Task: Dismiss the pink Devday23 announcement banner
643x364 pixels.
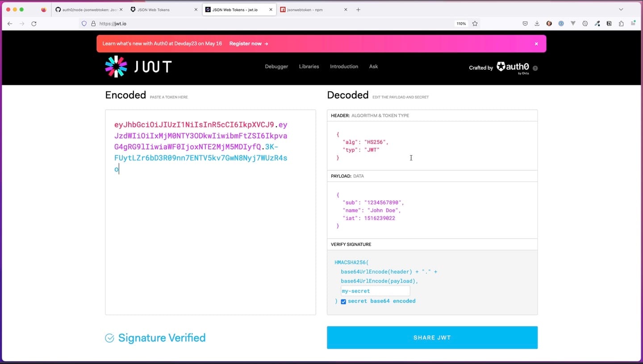Action: [x=536, y=43]
